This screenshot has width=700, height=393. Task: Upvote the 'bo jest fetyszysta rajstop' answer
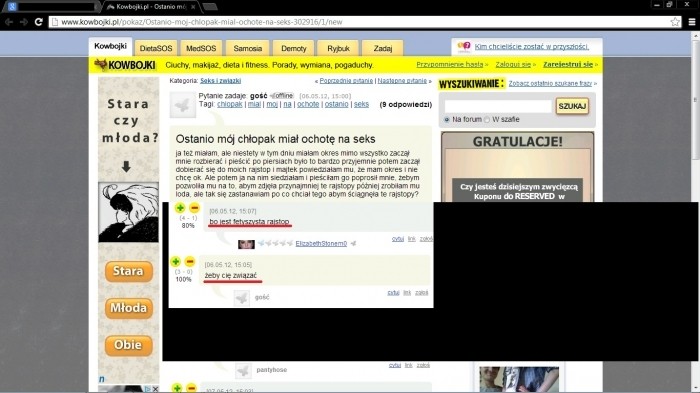pyautogui.click(x=180, y=208)
